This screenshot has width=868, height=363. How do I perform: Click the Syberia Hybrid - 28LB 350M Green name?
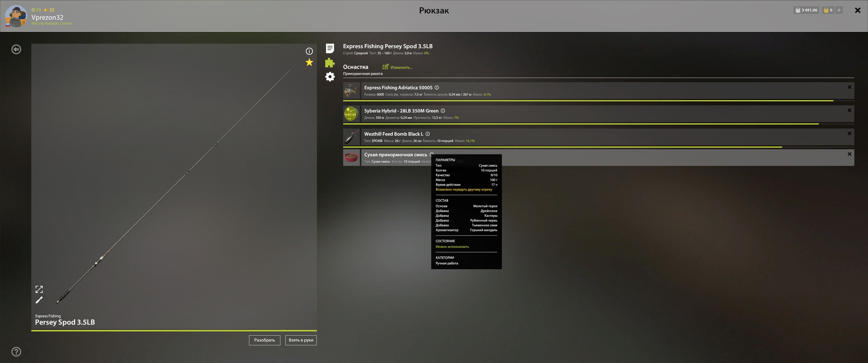(401, 111)
